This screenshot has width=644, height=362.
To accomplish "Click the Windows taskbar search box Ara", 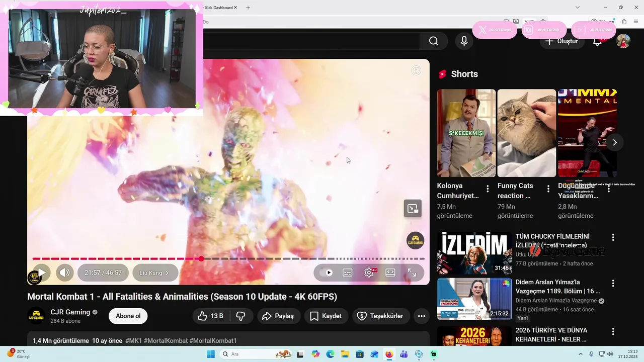I will pos(256,354).
